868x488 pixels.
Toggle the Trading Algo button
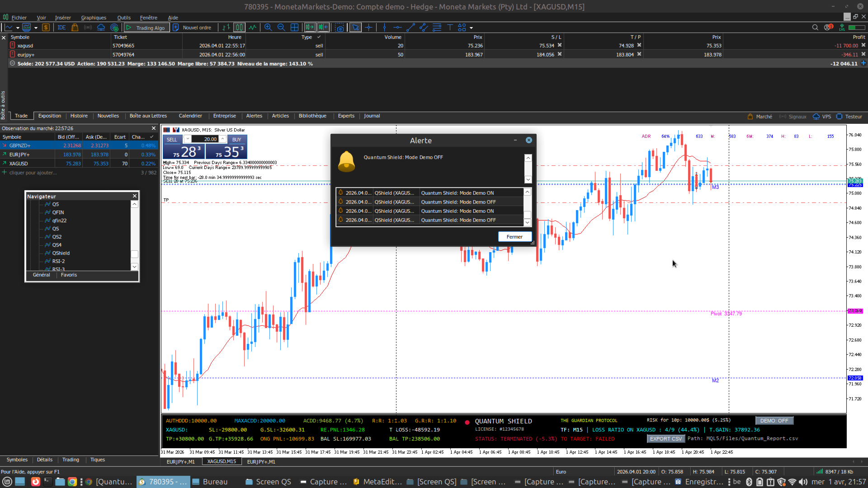tap(146, 28)
